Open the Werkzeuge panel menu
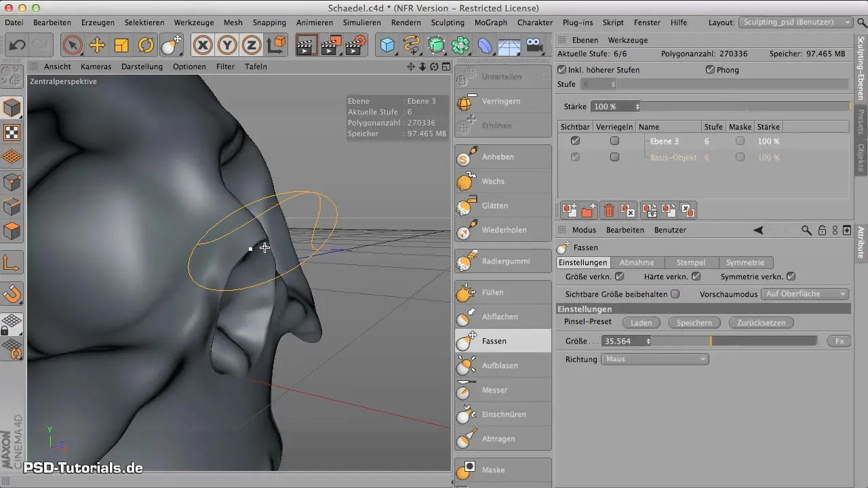Image resolution: width=868 pixels, height=488 pixels. point(628,40)
